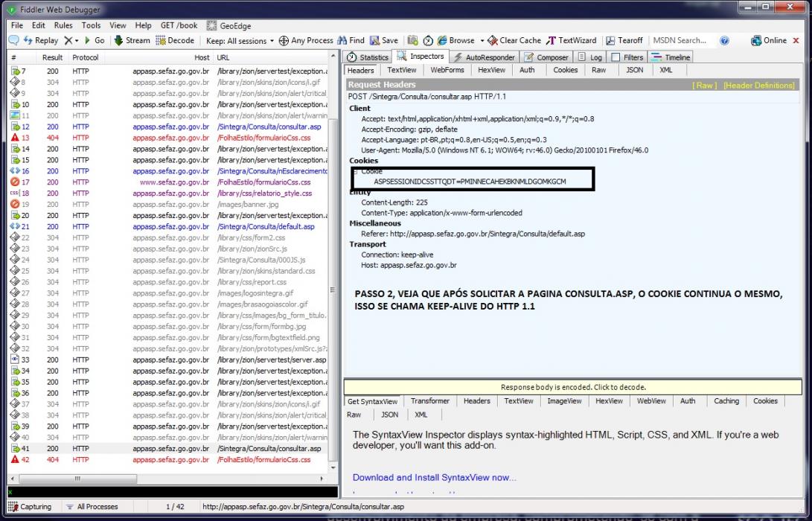This screenshot has height=521, width=812.
Task: Click GET /book menu item
Action: click(179, 25)
